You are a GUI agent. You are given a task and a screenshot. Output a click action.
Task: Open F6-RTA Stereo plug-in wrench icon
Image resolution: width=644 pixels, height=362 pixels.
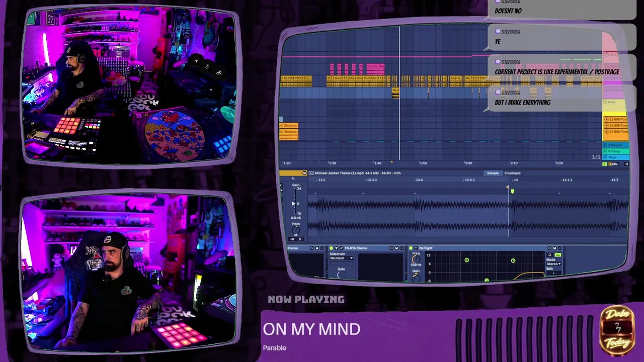click(341, 248)
